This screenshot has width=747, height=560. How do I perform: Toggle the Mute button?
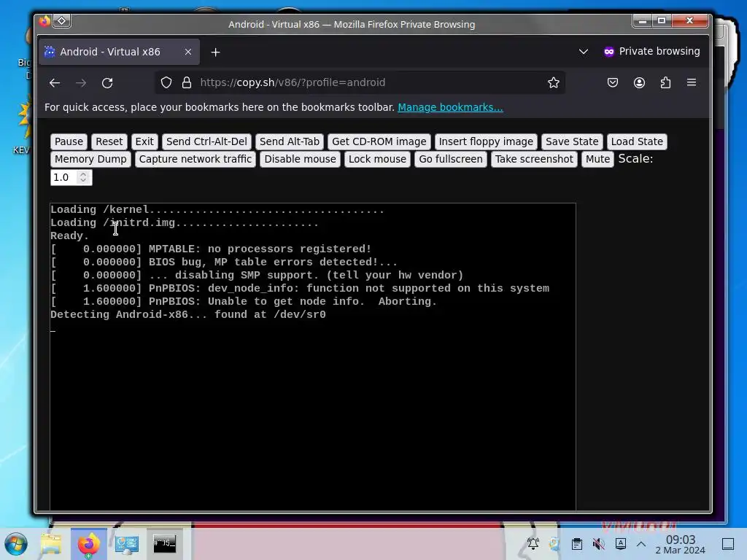[x=598, y=159]
